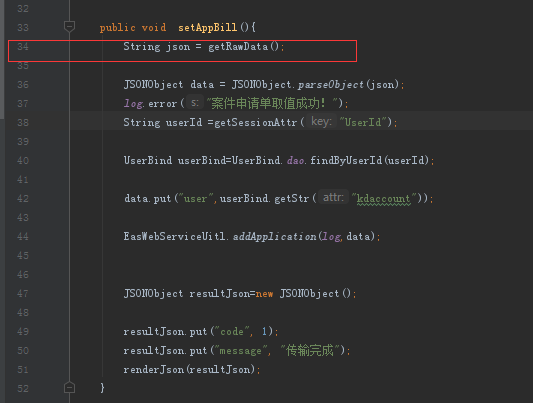The image size is (533, 403).
Task: Click the addApplication method call
Action: click(275, 236)
